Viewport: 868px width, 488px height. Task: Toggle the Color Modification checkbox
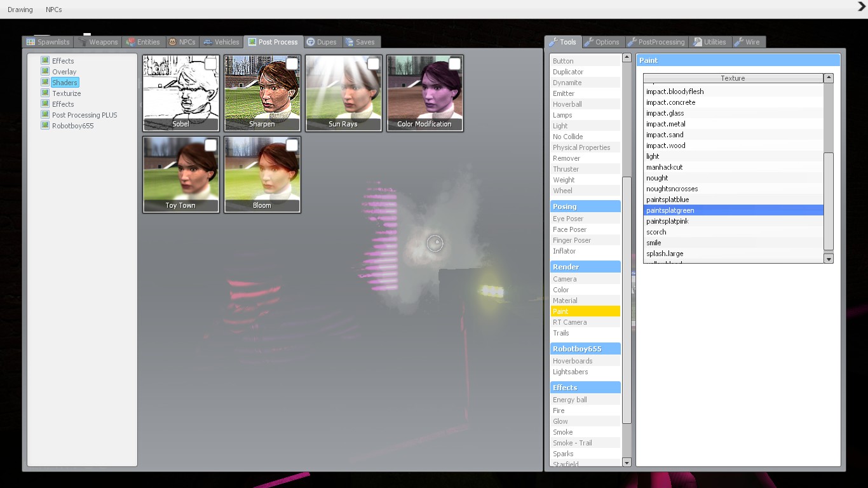[x=454, y=64]
